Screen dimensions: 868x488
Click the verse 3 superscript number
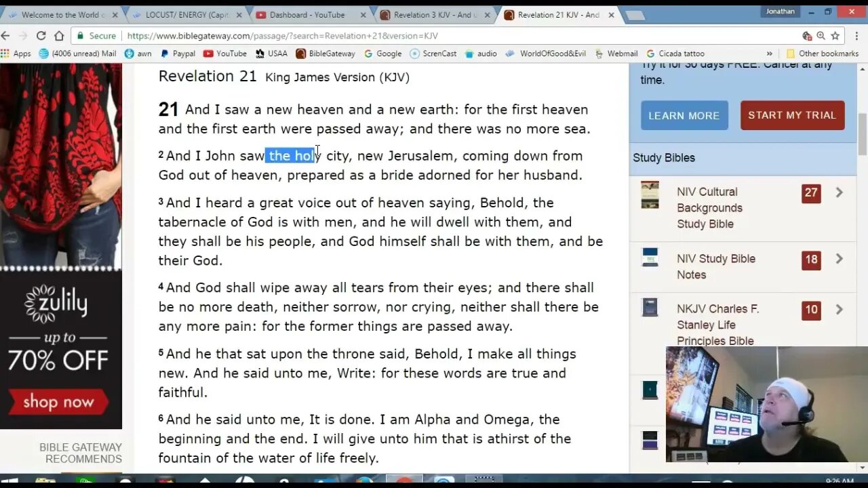(161, 201)
